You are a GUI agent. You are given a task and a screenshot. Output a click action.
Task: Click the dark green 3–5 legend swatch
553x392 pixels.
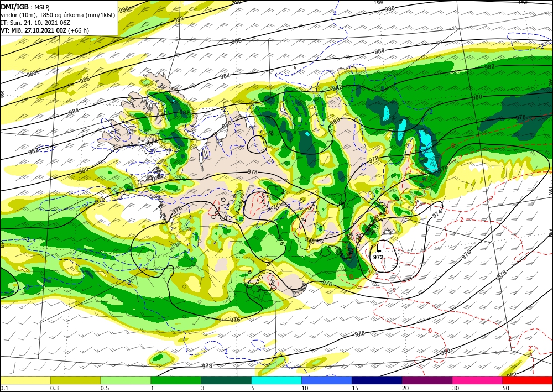pyautogui.click(x=226, y=380)
